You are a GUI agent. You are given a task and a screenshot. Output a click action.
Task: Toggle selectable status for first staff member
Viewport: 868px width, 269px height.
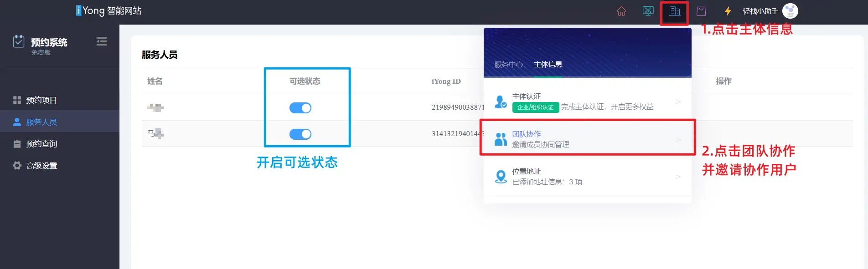300,108
